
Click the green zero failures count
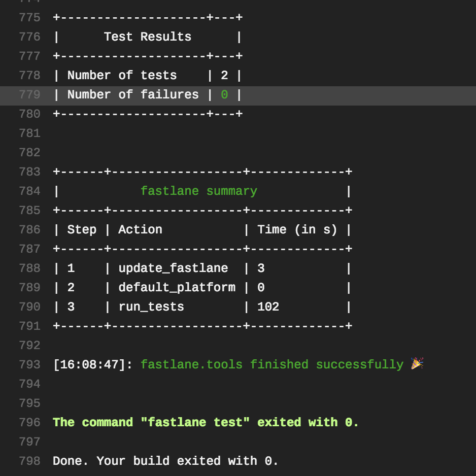(224, 95)
